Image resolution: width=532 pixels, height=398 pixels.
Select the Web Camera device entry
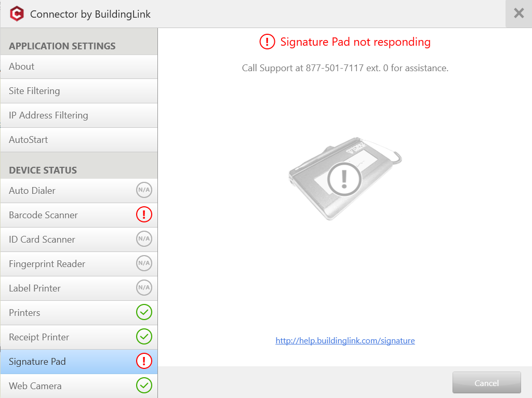[79, 386]
